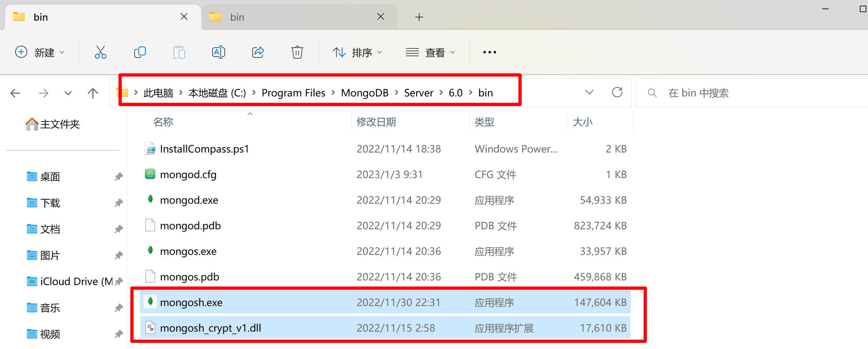Go up one folder level
The width and height of the screenshot is (868, 349).
click(93, 93)
